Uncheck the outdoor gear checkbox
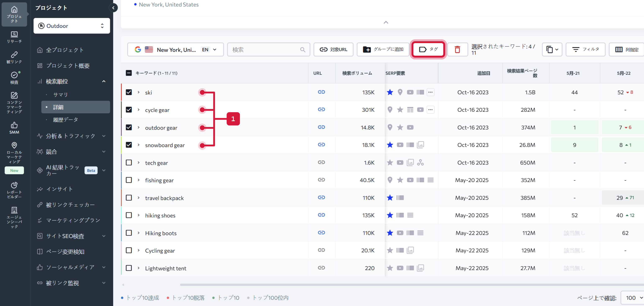 (129, 127)
